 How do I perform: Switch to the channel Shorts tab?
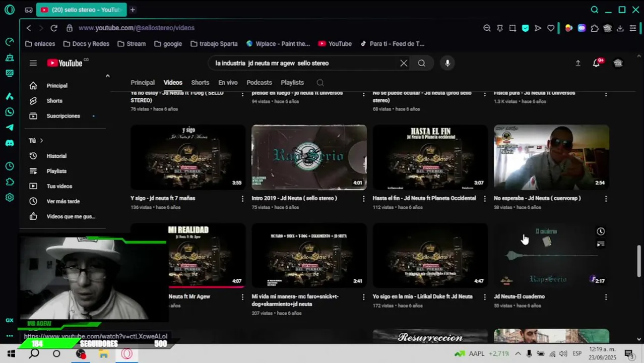click(x=200, y=83)
